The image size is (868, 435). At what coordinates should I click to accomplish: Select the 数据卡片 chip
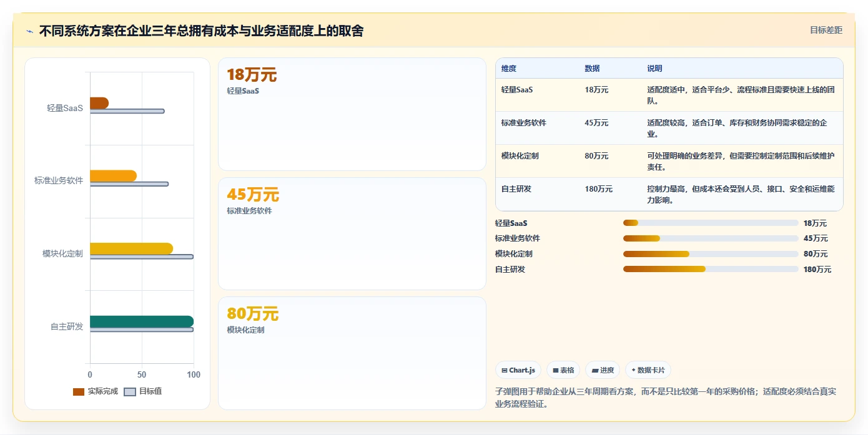click(648, 370)
